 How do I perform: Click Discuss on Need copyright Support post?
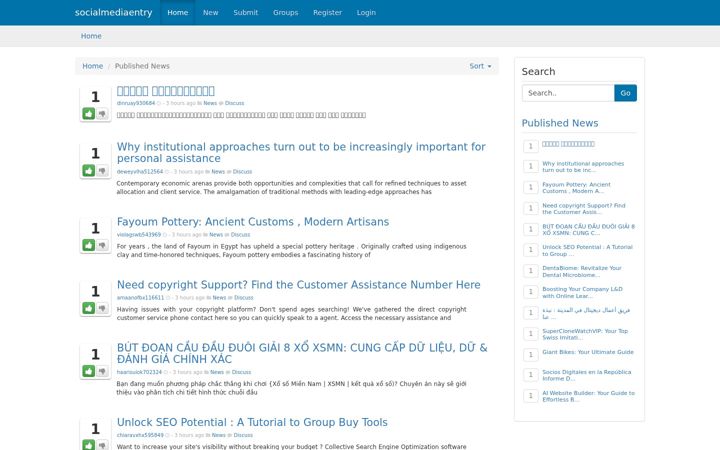(x=244, y=298)
